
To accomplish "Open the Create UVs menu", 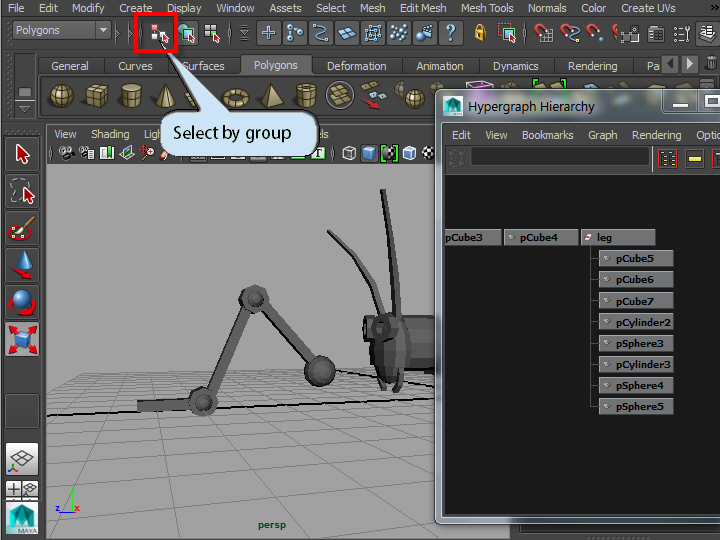I will (x=648, y=8).
